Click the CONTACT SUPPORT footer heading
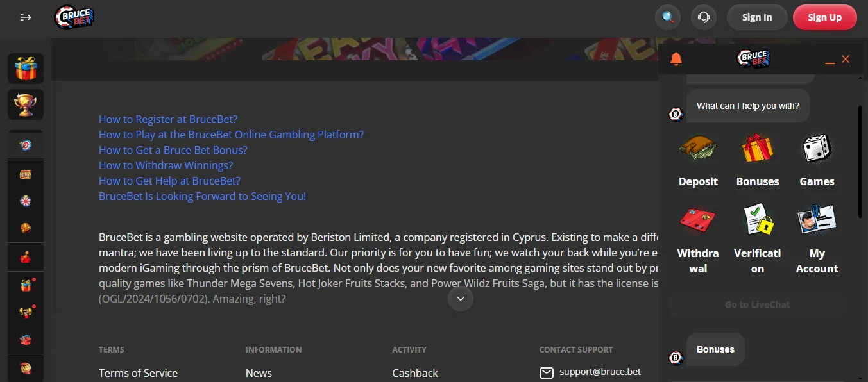This screenshot has width=868, height=382. pyautogui.click(x=576, y=350)
